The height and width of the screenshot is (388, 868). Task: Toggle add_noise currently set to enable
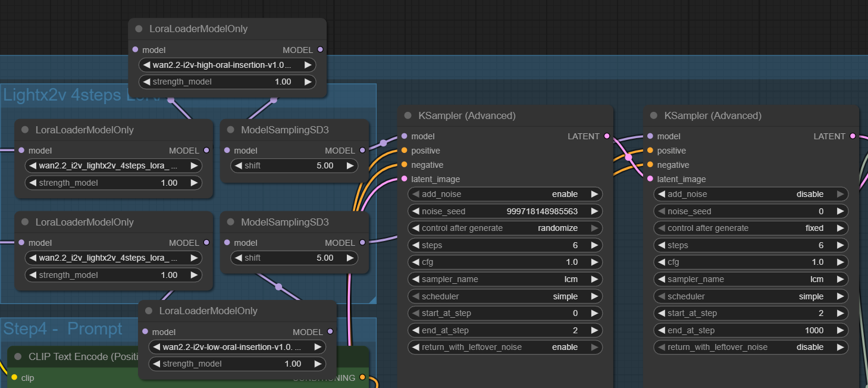click(x=505, y=194)
